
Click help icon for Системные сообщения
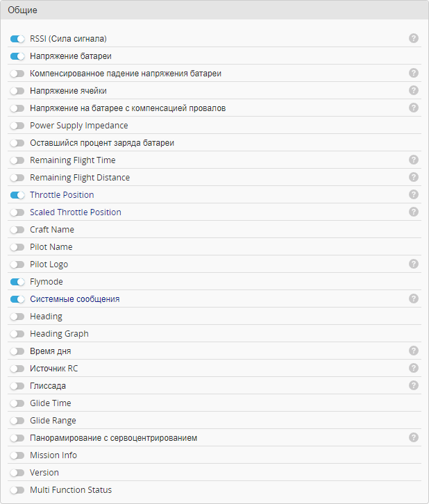coord(414,299)
